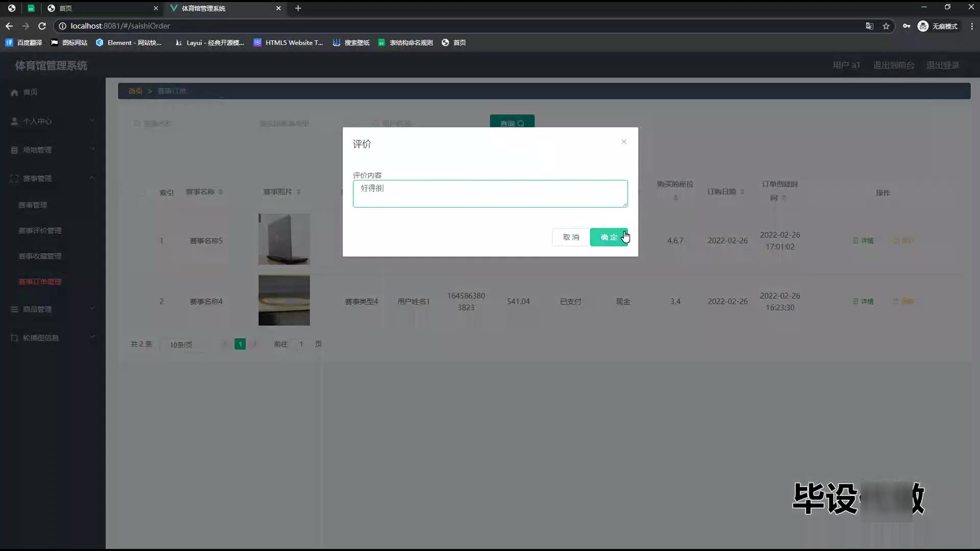Open Element bookmark

click(129, 43)
